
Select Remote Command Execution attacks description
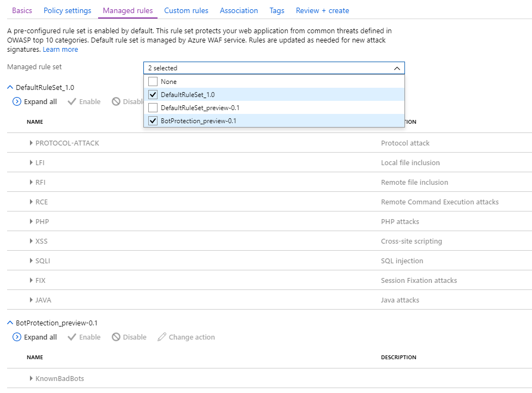440,202
